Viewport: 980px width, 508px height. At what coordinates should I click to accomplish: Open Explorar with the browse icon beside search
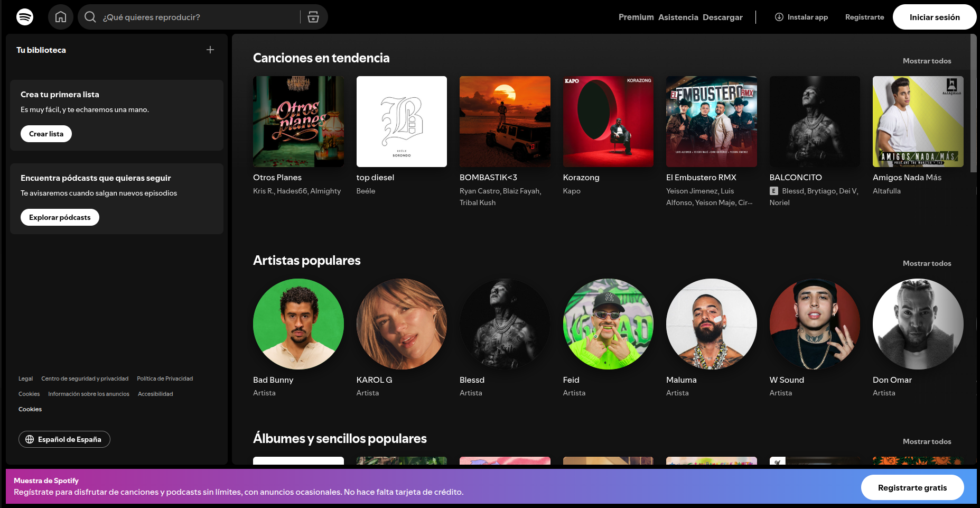coord(313,16)
